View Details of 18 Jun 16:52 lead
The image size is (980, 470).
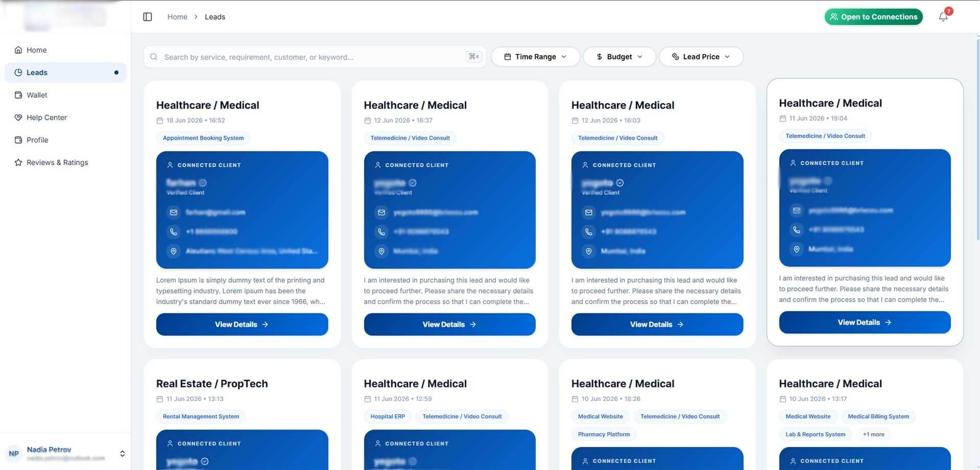point(242,324)
